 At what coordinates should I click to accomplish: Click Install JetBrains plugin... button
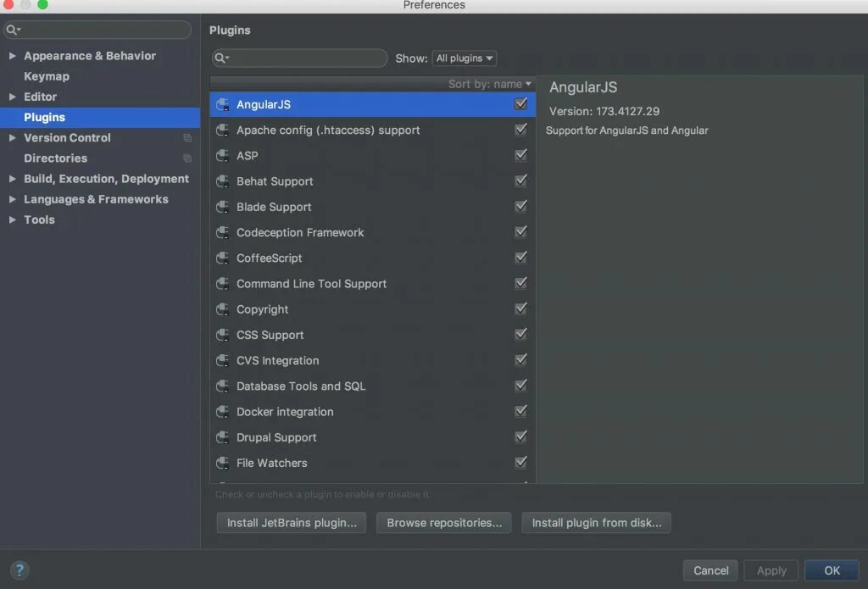[292, 523]
